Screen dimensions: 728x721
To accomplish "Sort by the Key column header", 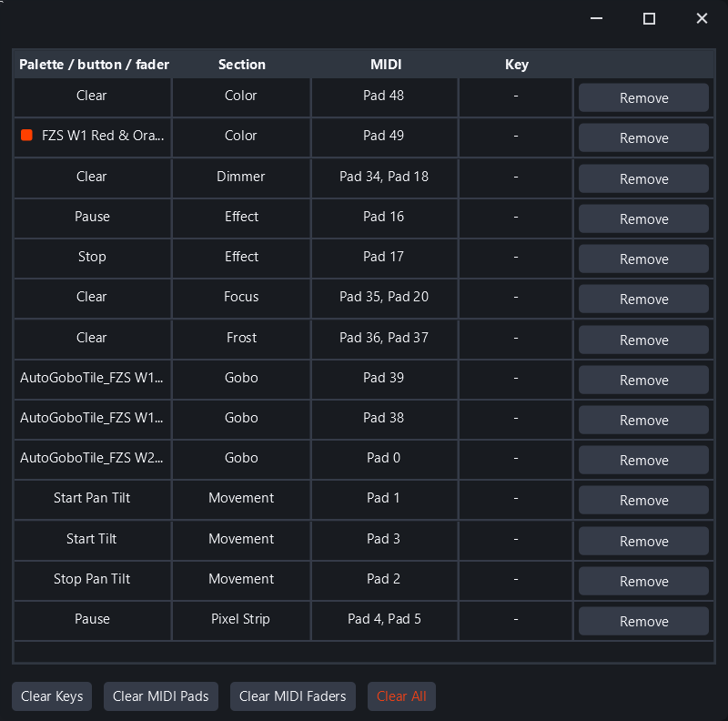I will tap(516, 64).
